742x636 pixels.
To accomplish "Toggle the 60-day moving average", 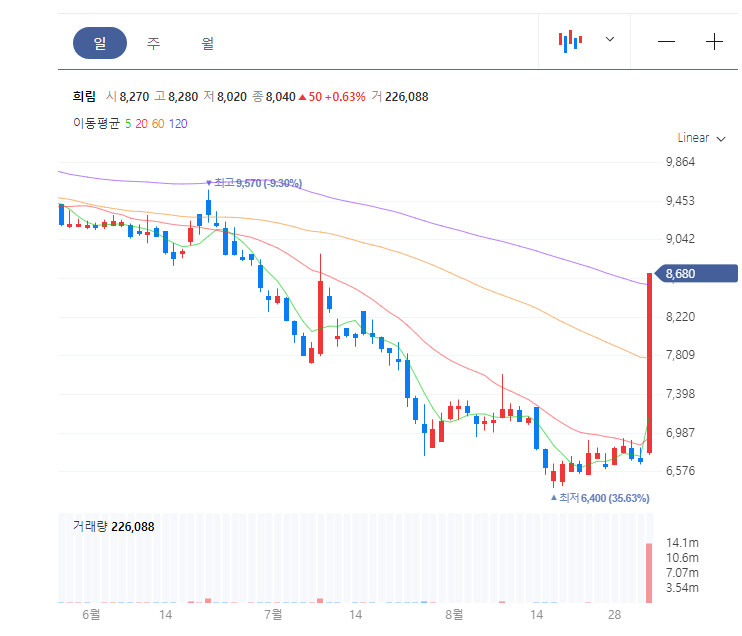I will click(x=158, y=124).
